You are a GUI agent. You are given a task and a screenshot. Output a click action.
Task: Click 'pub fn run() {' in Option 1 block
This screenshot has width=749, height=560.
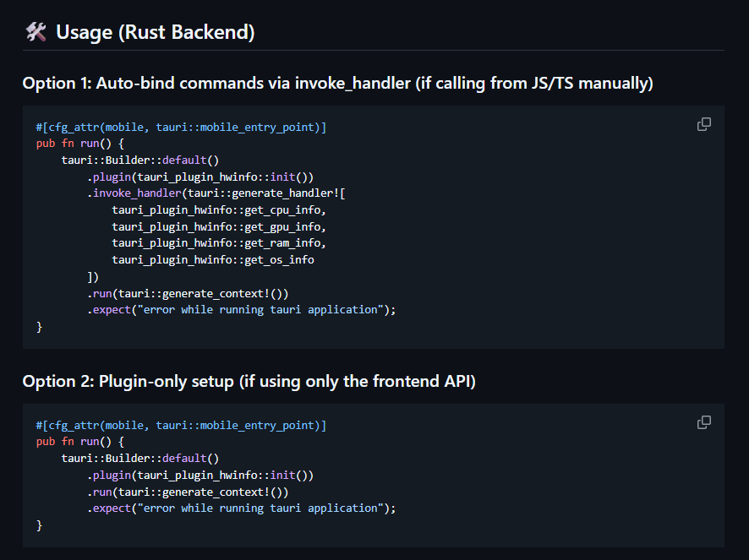[x=80, y=144]
